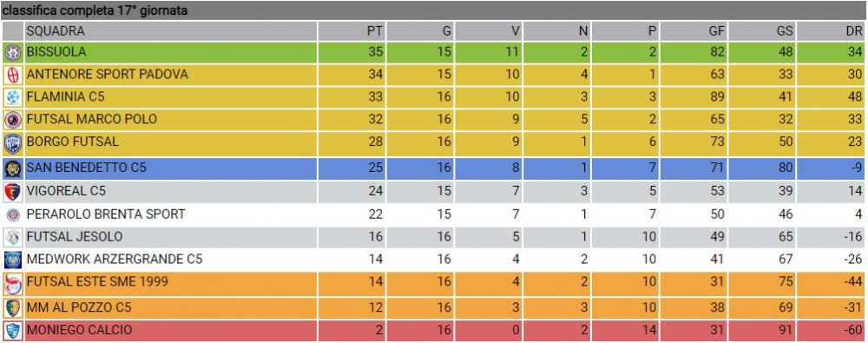The width and height of the screenshot is (868, 343).
Task: Click the Borgo Futsal shield icon
Action: coord(12,143)
